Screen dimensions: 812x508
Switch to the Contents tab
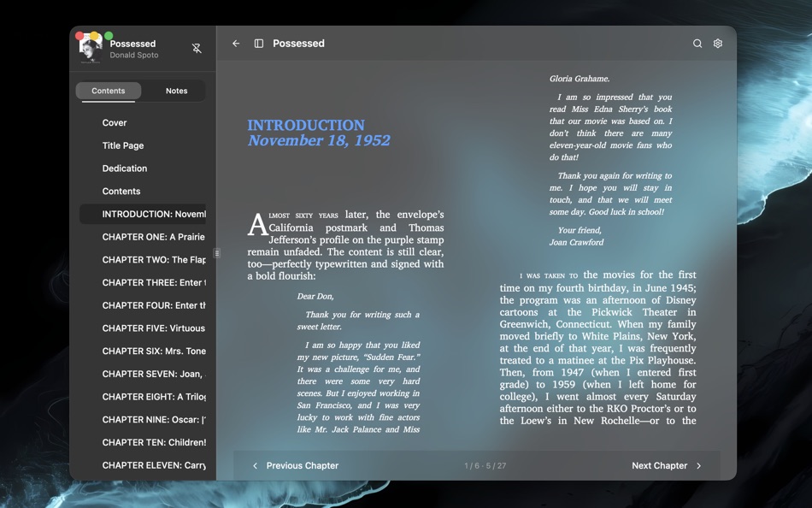[108, 91]
